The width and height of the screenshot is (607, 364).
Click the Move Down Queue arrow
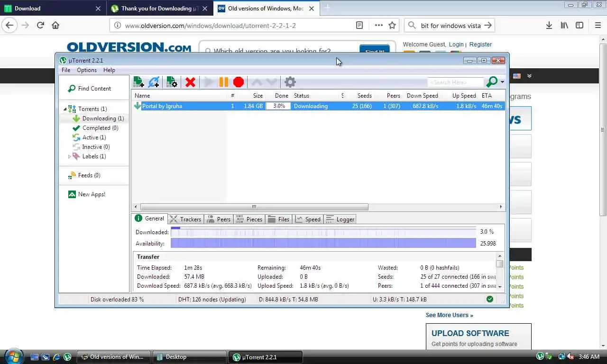click(271, 82)
